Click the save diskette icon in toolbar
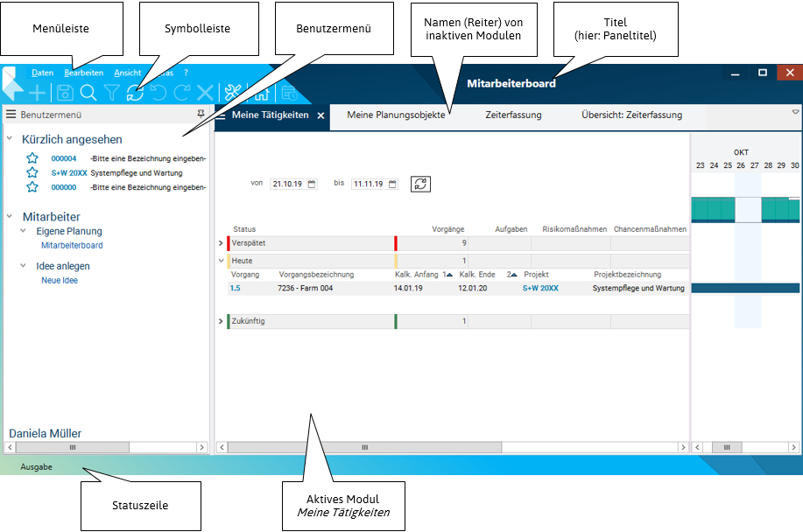 [65, 93]
